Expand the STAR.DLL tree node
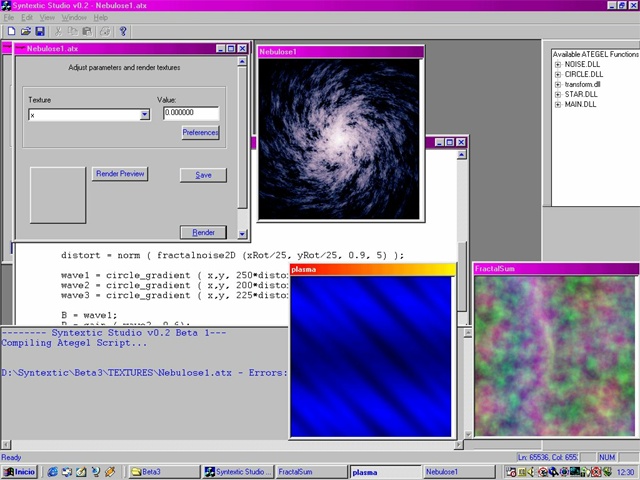 (558, 94)
